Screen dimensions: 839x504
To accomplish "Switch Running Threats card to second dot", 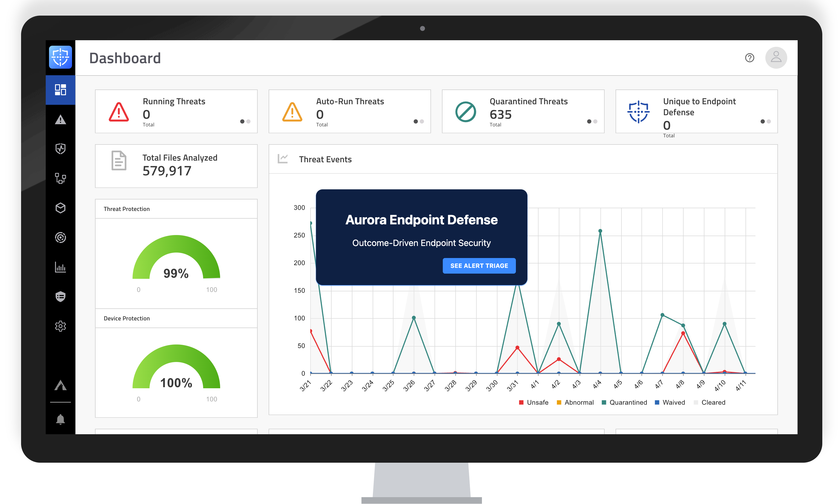I will (x=248, y=121).
